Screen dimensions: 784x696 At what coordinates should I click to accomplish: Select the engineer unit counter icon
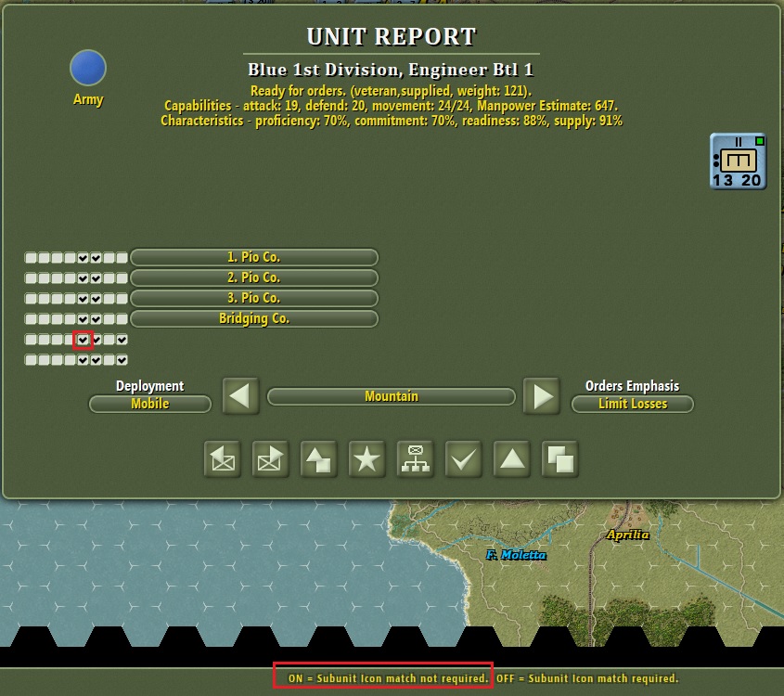point(738,161)
